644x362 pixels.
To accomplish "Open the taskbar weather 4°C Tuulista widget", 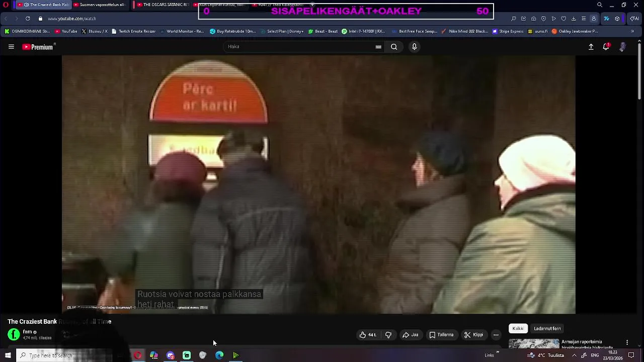I will [x=545, y=355].
